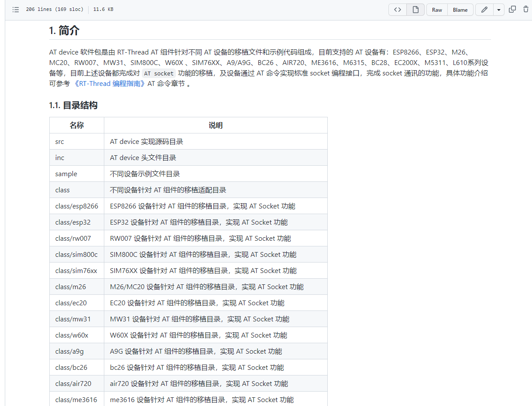Select the "class/esp32" cell
The image size is (532, 406).
coord(77,222)
